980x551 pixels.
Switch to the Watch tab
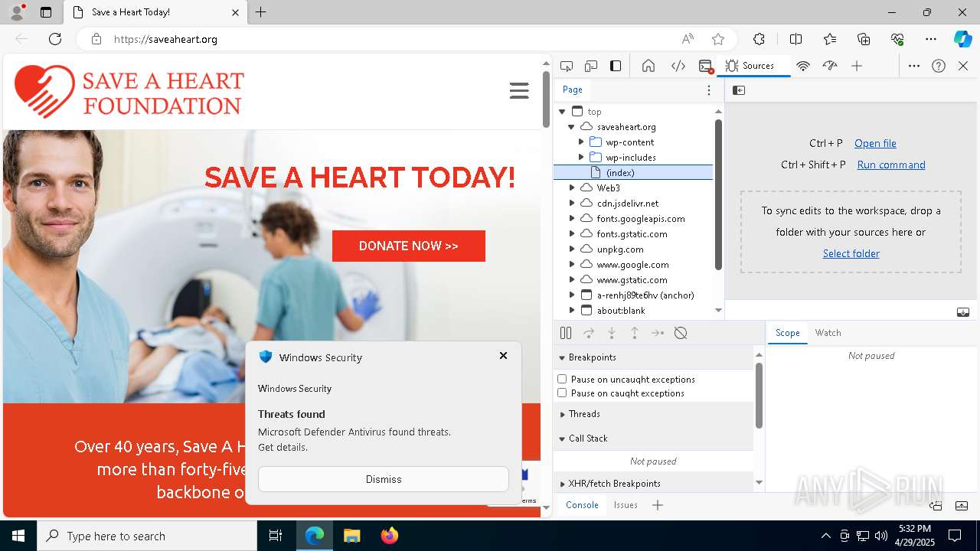(x=828, y=333)
